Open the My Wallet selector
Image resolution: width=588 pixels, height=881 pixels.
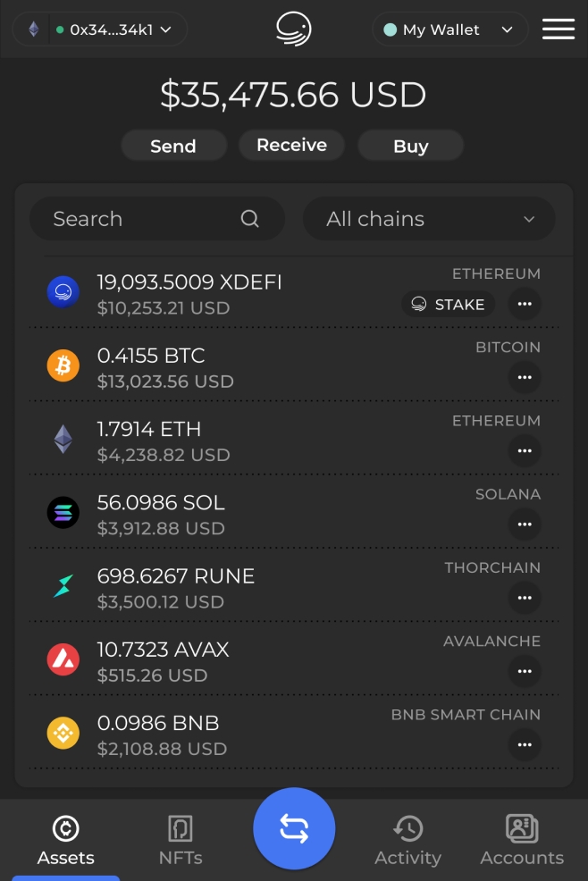(x=450, y=29)
